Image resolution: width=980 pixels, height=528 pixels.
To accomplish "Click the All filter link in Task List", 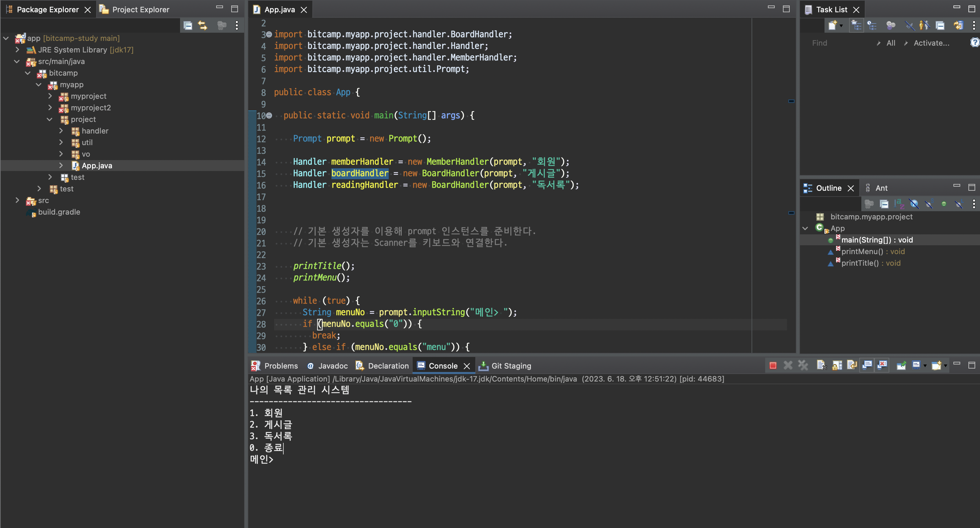I will [x=890, y=43].
